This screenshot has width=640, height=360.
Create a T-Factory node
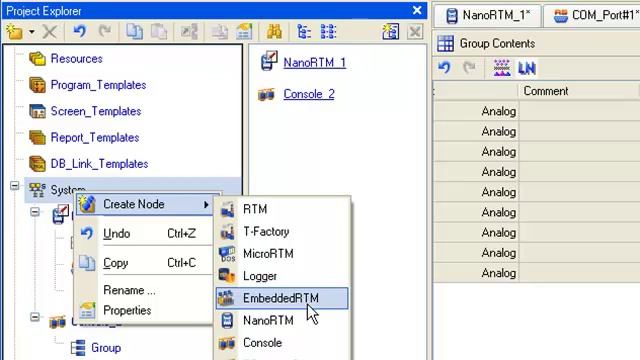coord(282,231)
